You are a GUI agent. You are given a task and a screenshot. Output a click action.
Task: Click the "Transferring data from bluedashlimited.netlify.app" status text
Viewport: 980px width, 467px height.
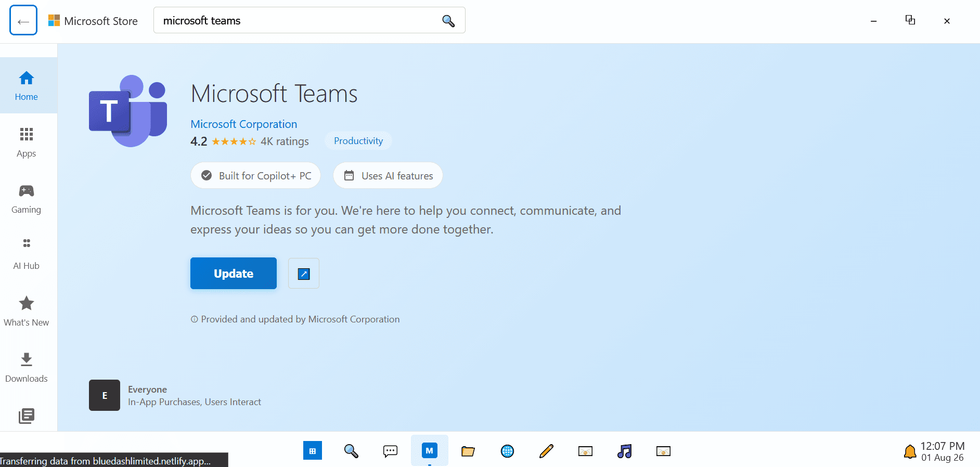tap(106, 461)
